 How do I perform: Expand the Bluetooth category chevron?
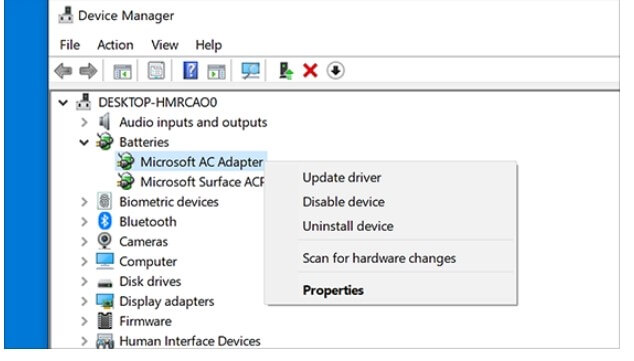point(84,221)
